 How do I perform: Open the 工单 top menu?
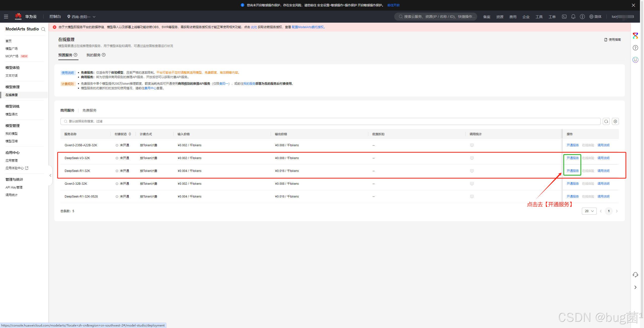[552, 17]
